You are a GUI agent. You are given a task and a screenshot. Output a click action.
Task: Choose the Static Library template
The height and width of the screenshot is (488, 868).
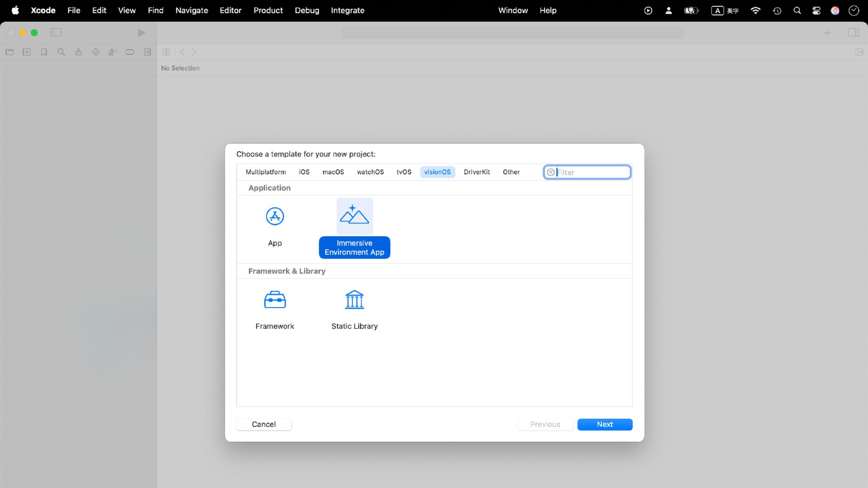coord(354,310)
